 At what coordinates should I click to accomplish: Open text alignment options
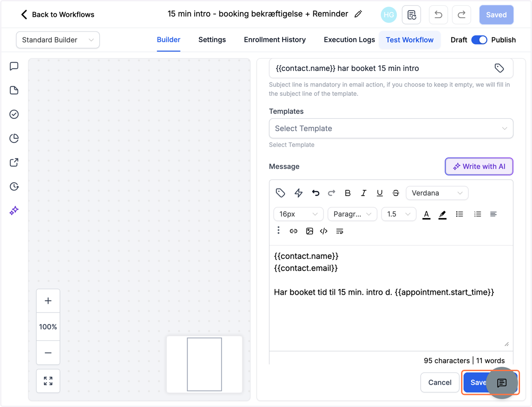point(493,214)
